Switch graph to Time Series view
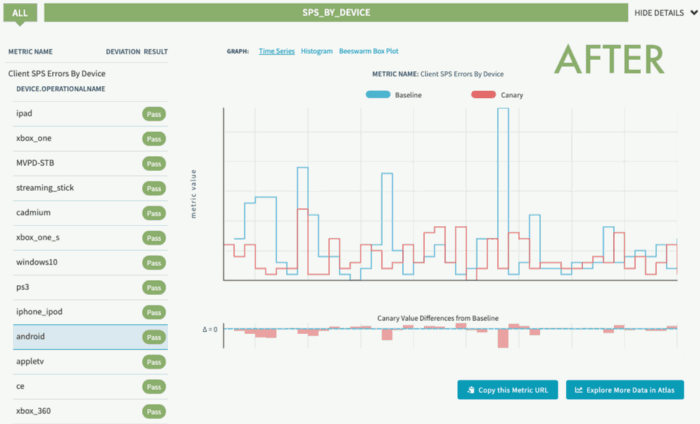The image size is (700, 424). pos(275,50)
